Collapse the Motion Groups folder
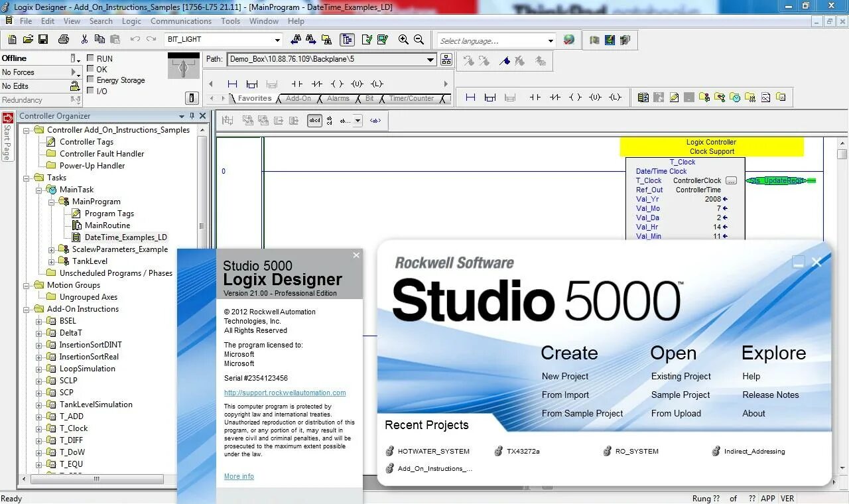The height and width of the screenshot is (504, 849). coord(27,285)
